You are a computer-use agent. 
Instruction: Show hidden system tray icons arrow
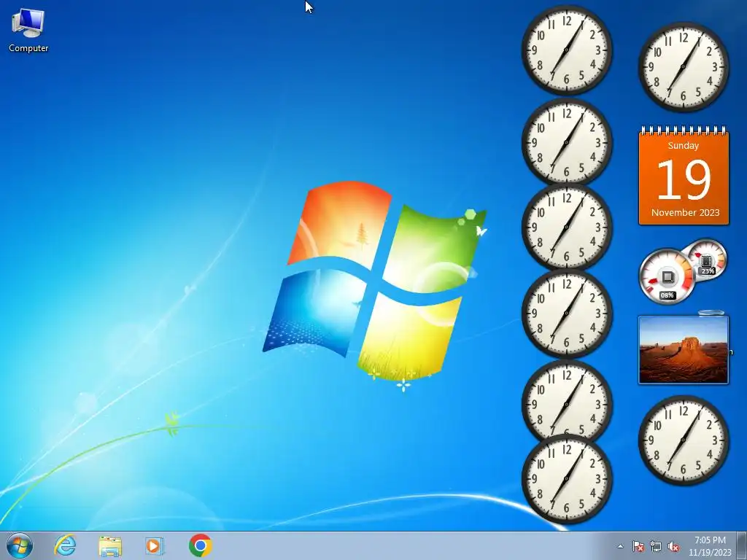coord(620,546)
